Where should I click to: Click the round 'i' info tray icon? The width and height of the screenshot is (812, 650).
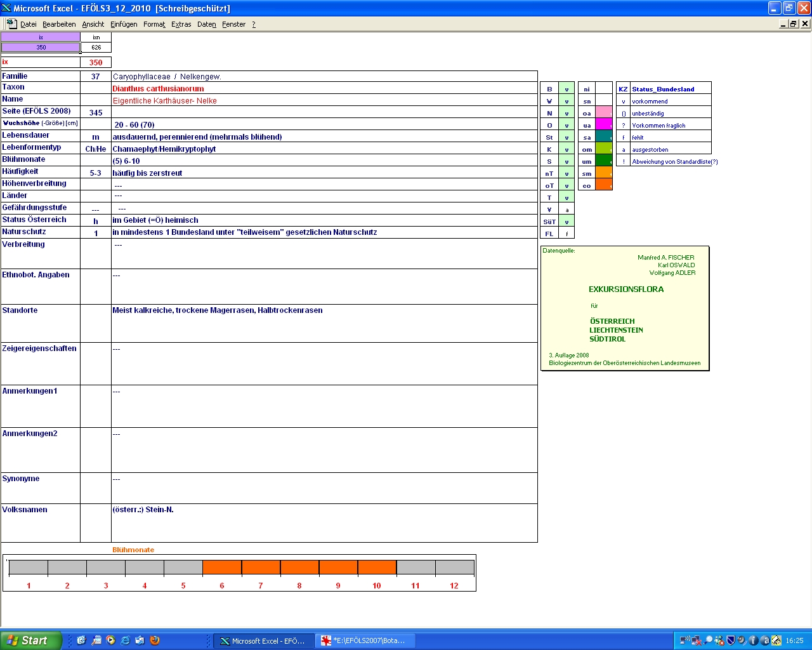point(753,640)
